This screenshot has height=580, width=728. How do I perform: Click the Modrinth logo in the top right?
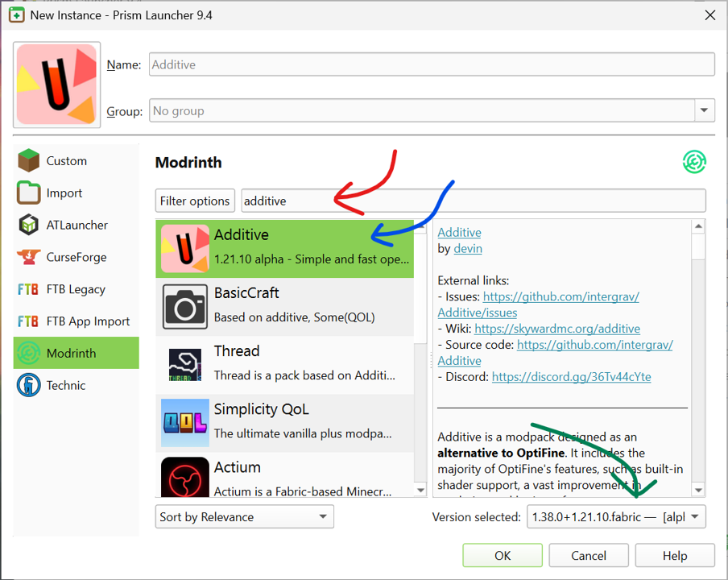pyautogui.click(x=694, y=162)
